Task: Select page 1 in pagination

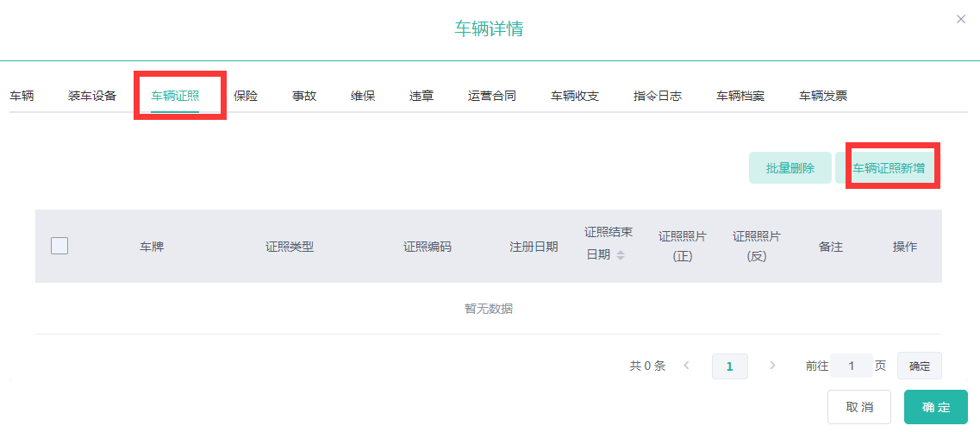Action: [x=729, y=366]
